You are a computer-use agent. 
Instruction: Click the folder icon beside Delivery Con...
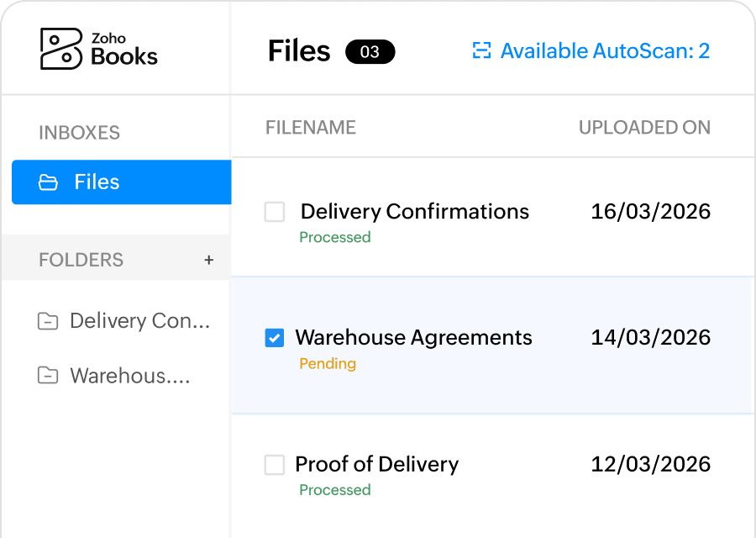[x=48, y=321]
